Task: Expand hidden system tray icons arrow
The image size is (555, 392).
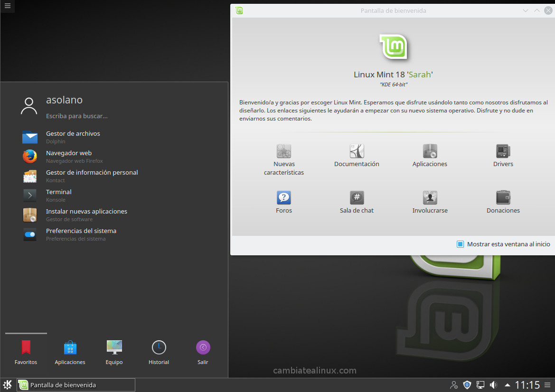Action: [x=507, y=385]
